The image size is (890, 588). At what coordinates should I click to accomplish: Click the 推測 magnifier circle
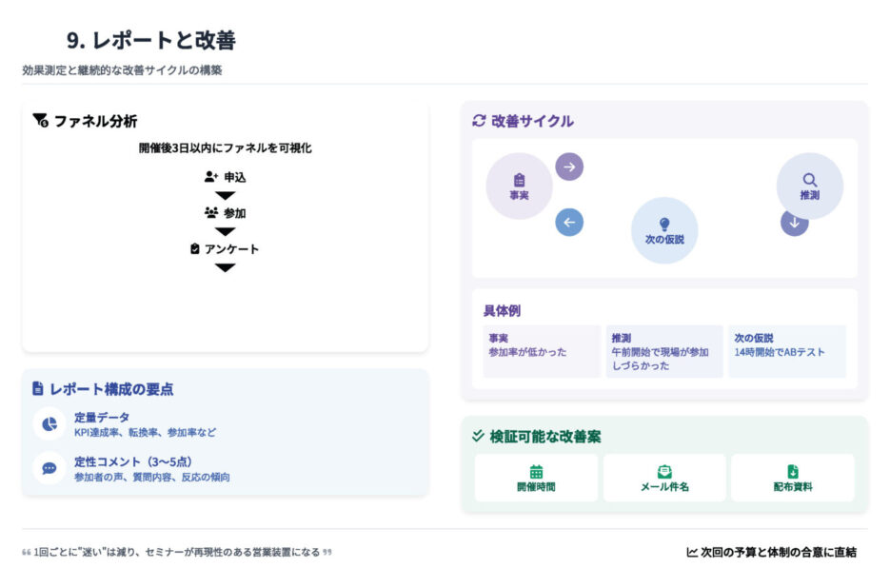pos(809,186)
